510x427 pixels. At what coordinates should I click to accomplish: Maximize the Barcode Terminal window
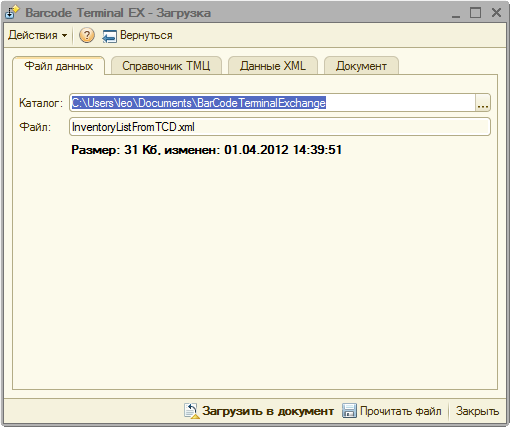coord(475,13)
